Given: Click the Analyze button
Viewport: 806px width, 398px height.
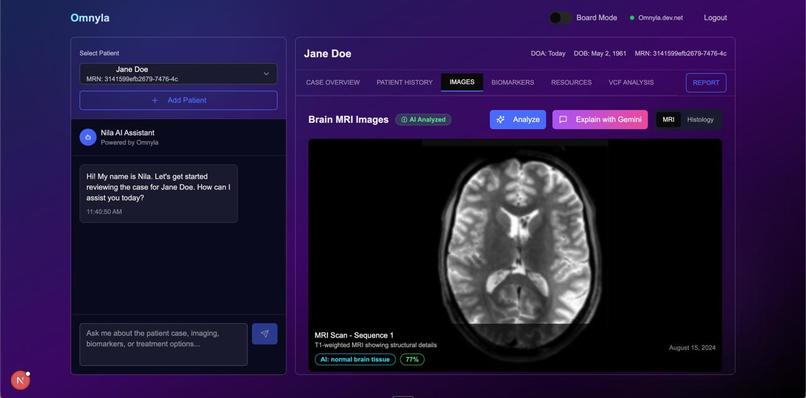Looking at the screenshot, I should click(518, 119).
